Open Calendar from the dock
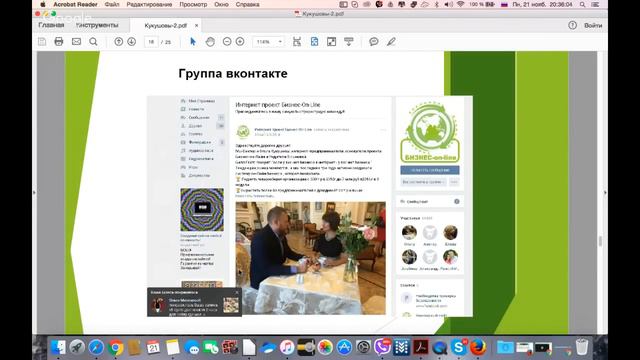This screenshot has width=640, height=360. coord(153,347)
